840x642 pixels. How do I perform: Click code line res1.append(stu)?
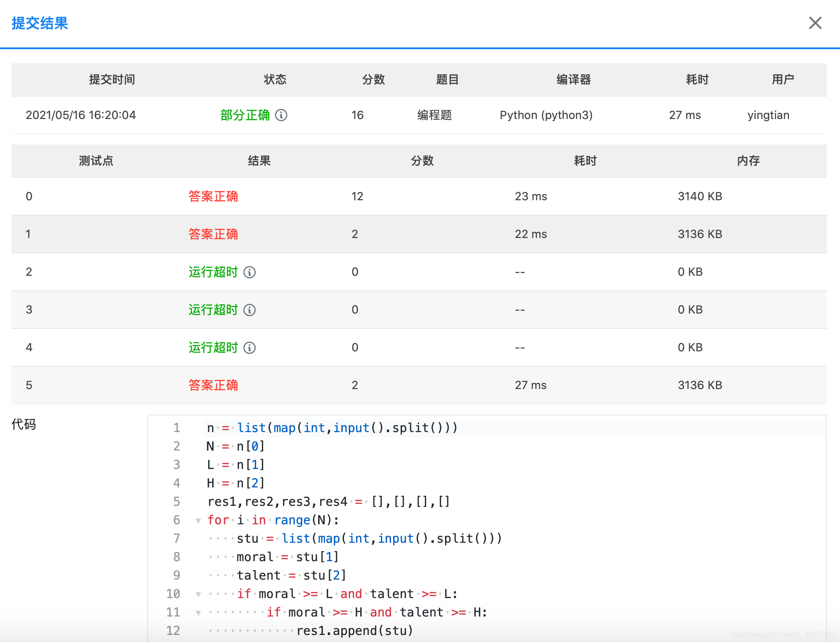(355, 631)
